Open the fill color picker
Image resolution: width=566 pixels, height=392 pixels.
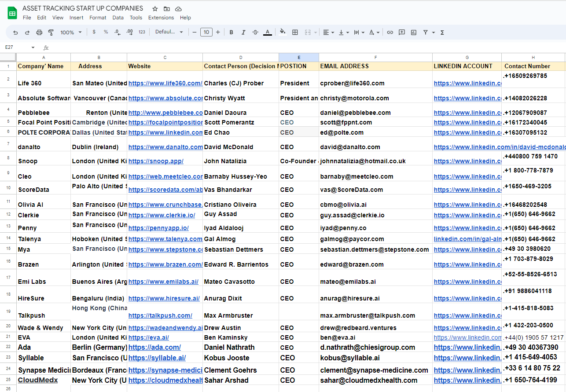[283, 32]
